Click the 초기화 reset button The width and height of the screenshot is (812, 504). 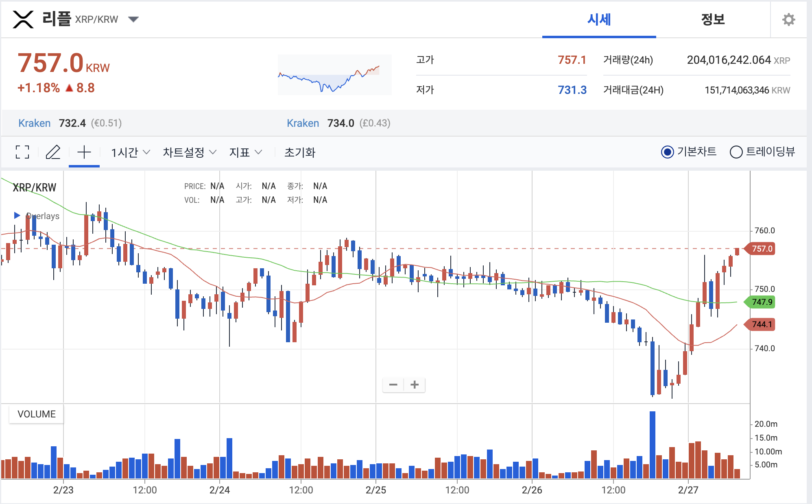tap(300, 152)
